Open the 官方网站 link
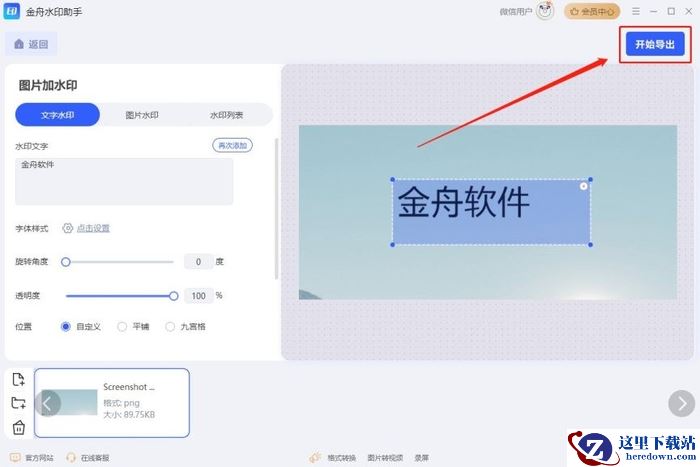Image resolution: width=700 pixels, height=467 pixels. coord(39,458)
